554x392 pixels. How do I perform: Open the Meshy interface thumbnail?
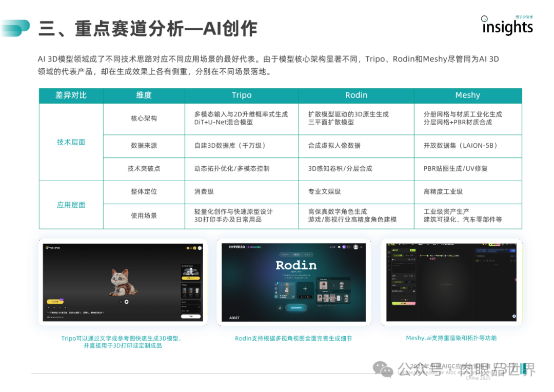click(451, 282)
